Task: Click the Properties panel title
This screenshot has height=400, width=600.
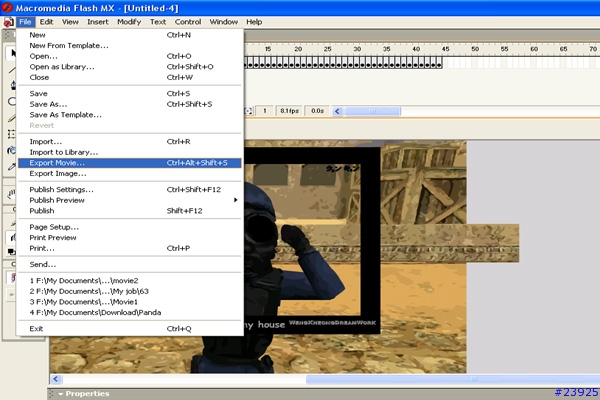Action: tap(87, 393)
